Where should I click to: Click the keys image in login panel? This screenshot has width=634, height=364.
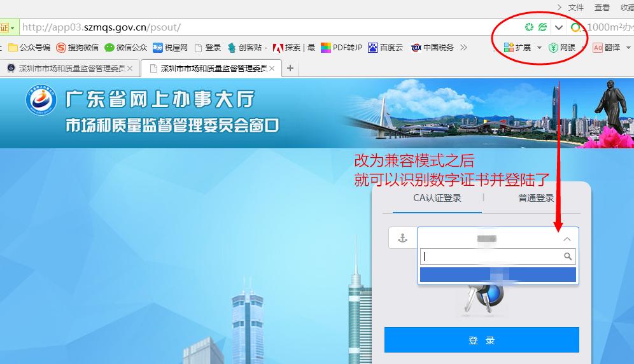[x=483, y=300]
